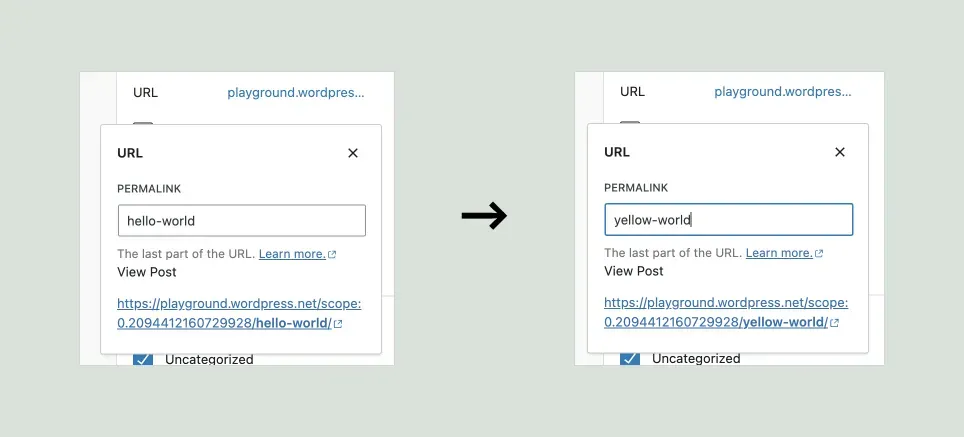The height and width of the screenshot is (437, 964).
Task: Toggle Uncategorized checkbox below the hello-world popover
Action: pos(143,358)
